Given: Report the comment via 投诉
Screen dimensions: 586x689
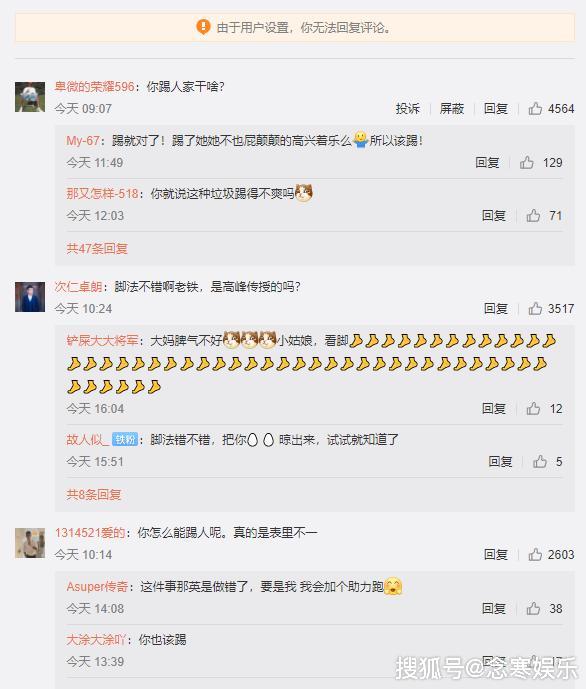Looking at the screenshot, I should click(408, 109).
